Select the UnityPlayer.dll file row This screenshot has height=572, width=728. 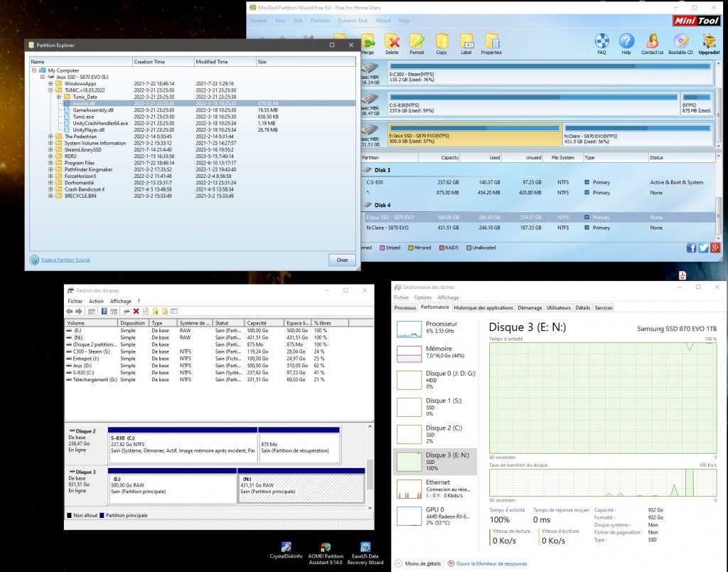coord(194,130)
